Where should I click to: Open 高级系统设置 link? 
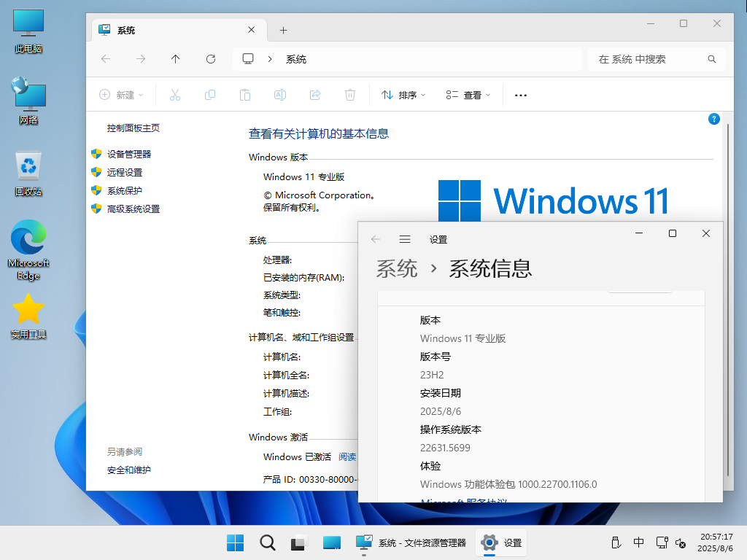tap(133, 209)
